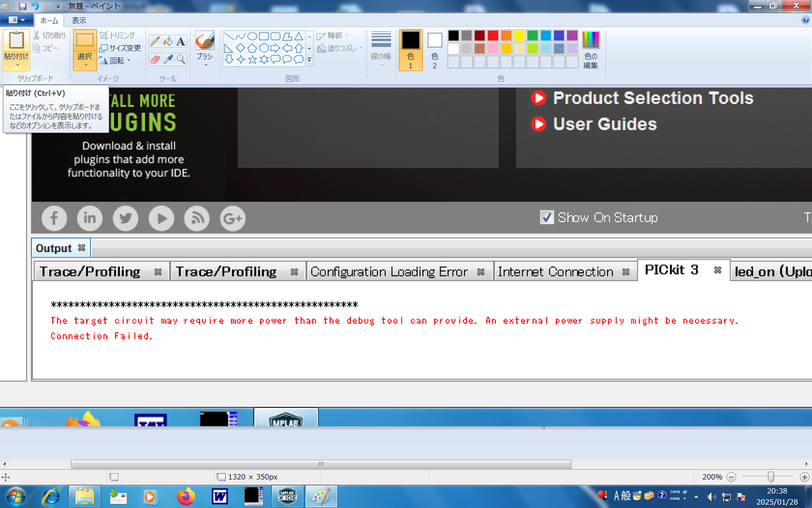Open the Customize Quick Access Toolbar dropdown
Image resolution: width=812 pixels, height=508 pixels.
click(x=59, y=5)
